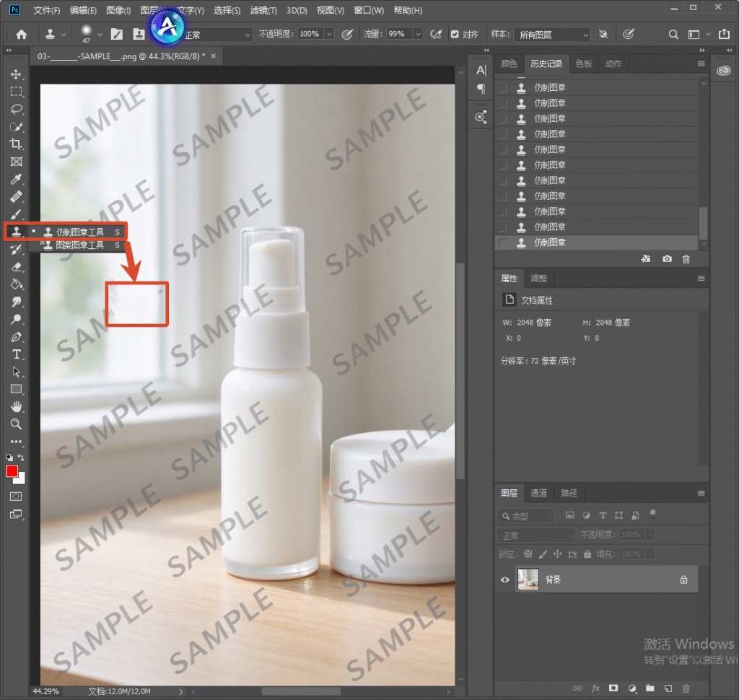Screen dimensions: 739x700
Task: Switch to the 调整 adjustments tab
Action: coord(538,279)
